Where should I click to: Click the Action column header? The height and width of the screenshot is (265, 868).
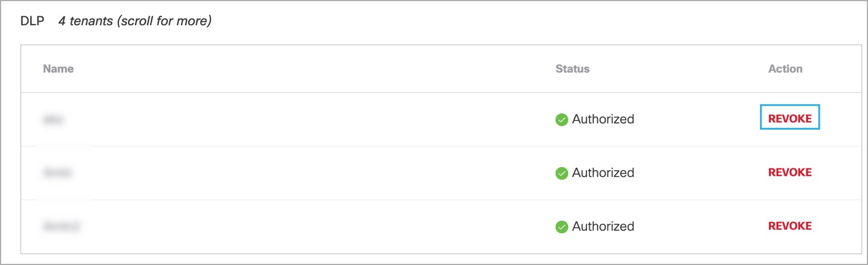click(x=785, y=69)
